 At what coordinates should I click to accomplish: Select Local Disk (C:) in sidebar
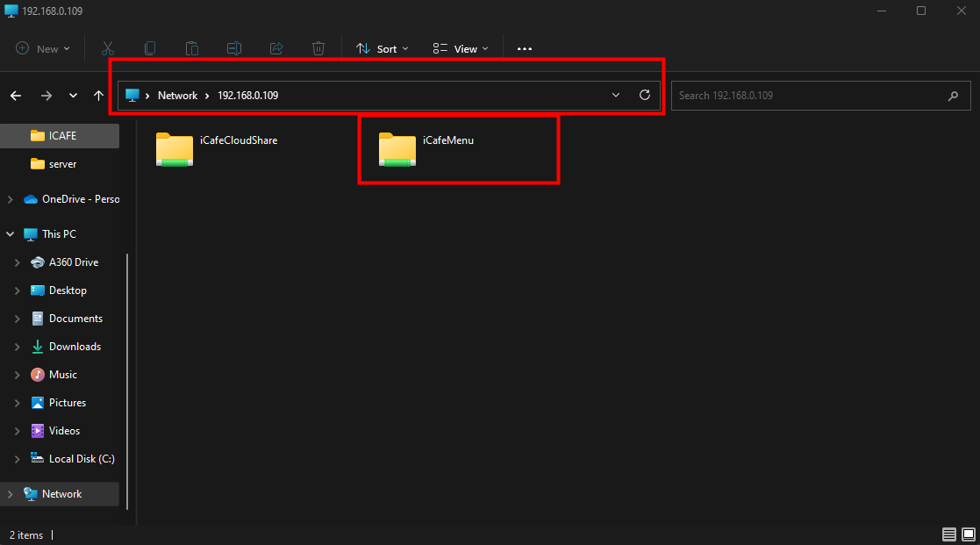(81, 459)
